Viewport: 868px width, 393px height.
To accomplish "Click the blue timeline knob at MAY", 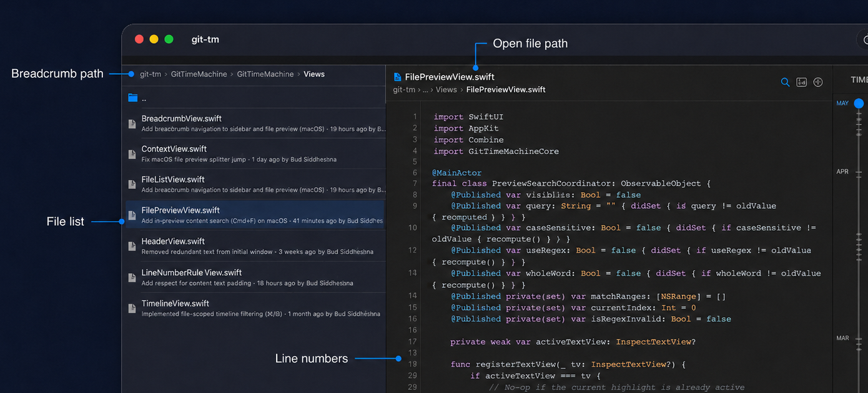I will (x=859, y=103).
